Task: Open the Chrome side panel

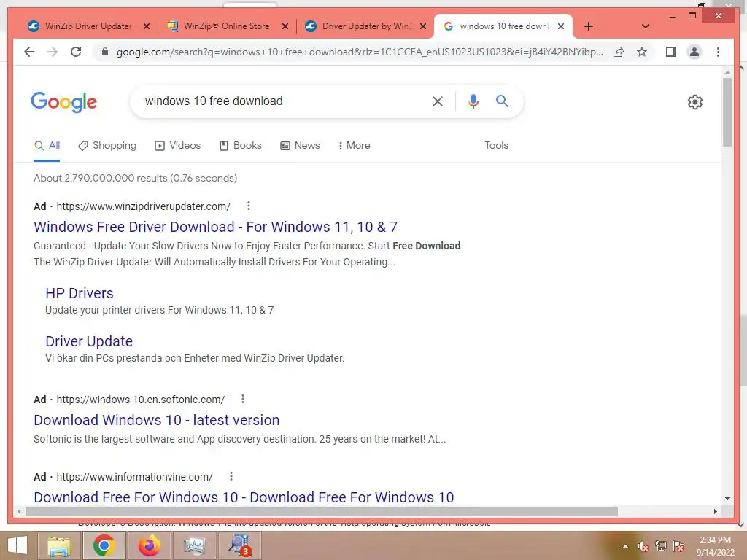Action: [671, 52]
